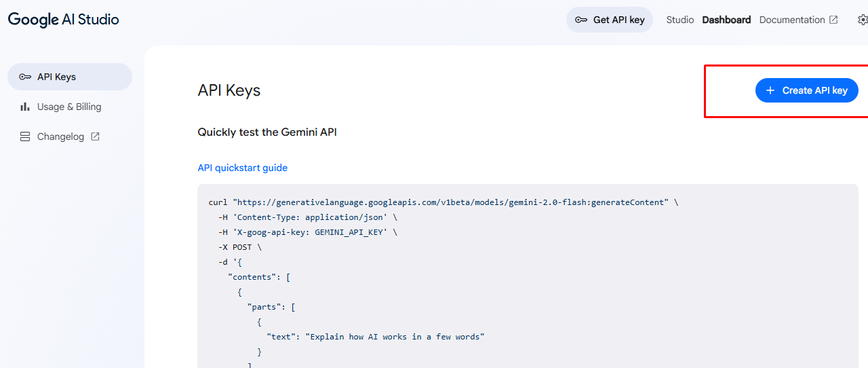Click the stacked rows icon beside Changelog
Screen dimensions: 868x368
pos(25,136)
